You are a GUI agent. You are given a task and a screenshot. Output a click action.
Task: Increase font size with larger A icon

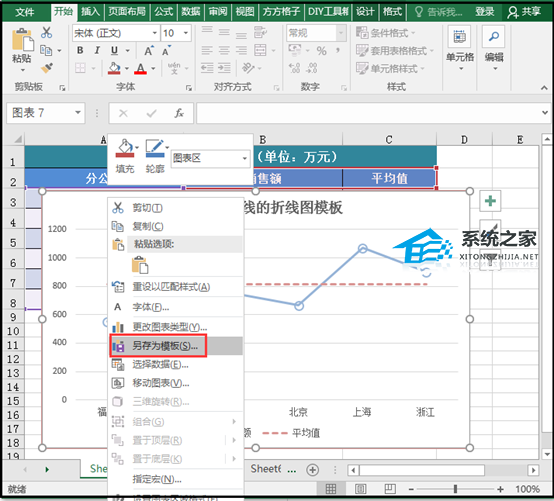click(x=149, y=51)
